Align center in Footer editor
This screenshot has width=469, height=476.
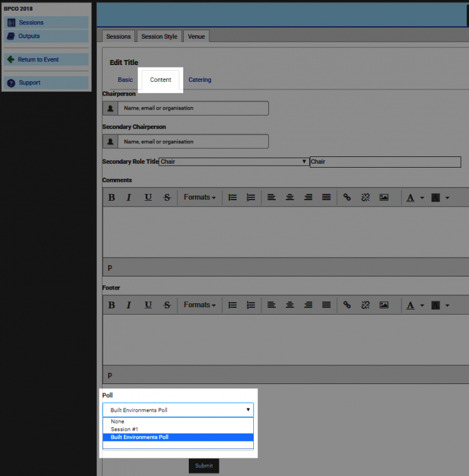(x=290, y=305)
